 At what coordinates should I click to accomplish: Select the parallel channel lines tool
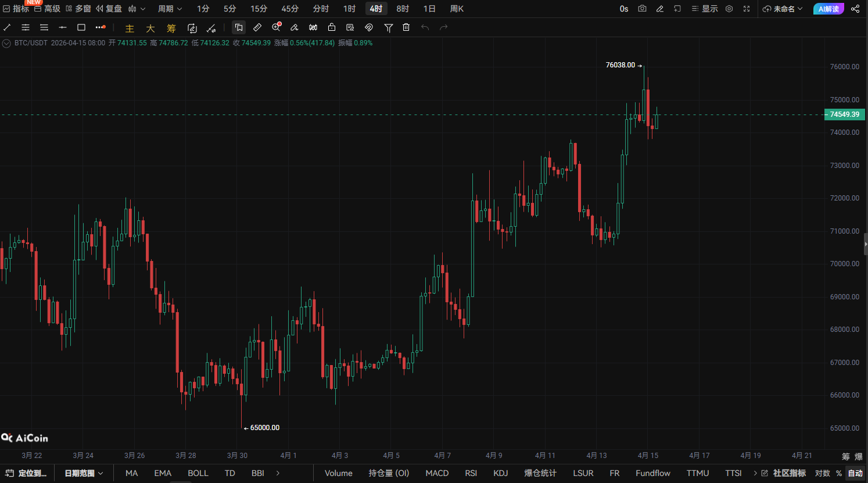26,27
